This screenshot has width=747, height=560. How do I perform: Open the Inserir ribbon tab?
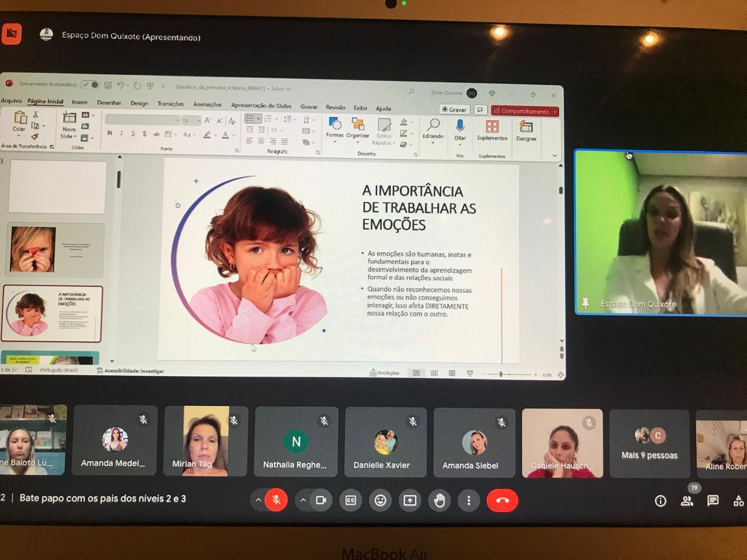[x=79, y=102]
